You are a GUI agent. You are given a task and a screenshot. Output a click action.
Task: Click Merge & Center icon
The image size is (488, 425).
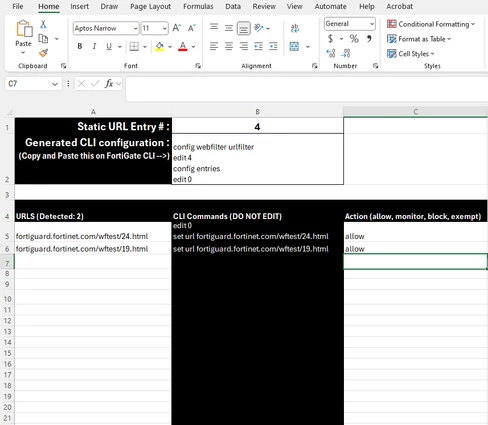pos(294,46)
